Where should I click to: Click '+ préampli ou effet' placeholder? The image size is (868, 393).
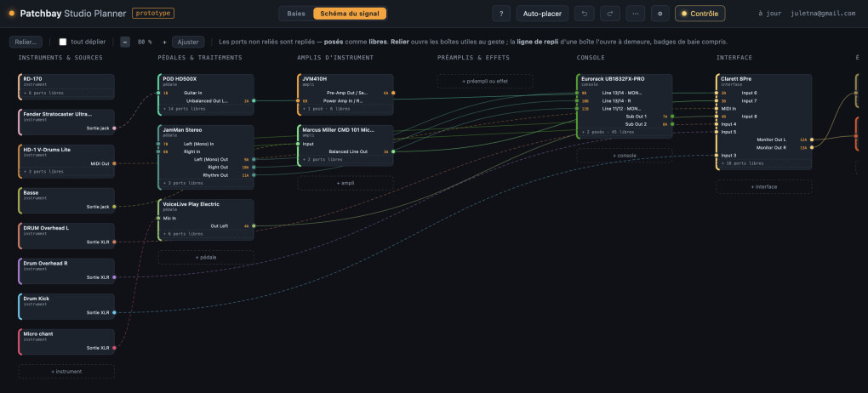pos(485,82)
